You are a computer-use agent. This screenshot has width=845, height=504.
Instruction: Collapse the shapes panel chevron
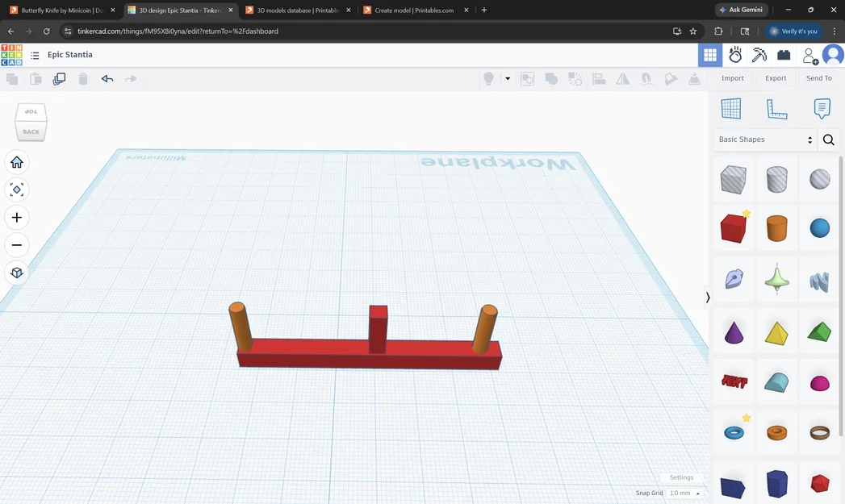coord(708,298)
